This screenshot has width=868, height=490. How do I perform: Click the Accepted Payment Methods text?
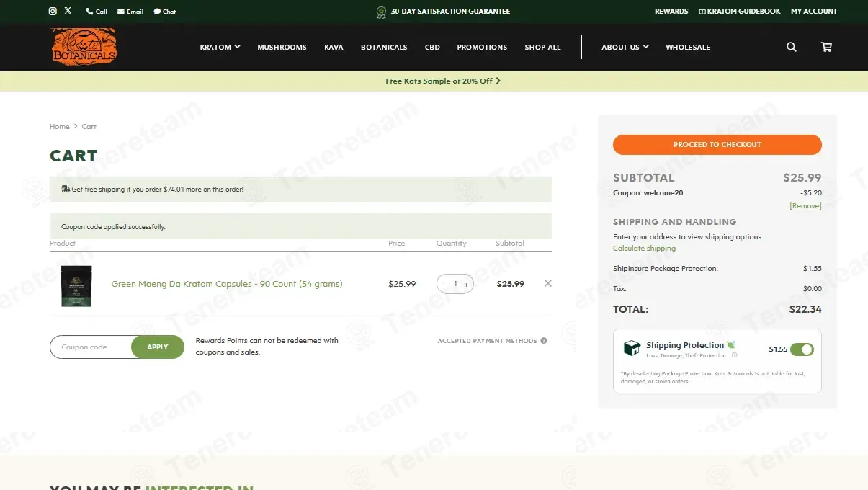point(487,341)
